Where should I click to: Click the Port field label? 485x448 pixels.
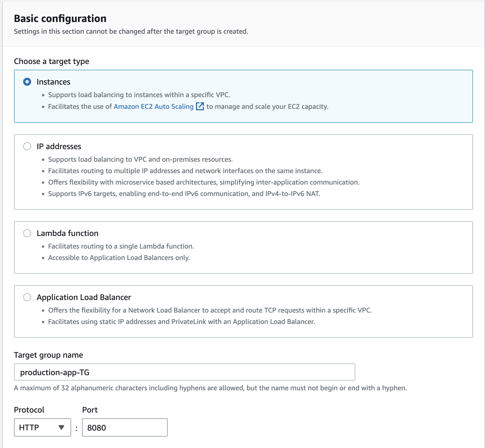90,410
